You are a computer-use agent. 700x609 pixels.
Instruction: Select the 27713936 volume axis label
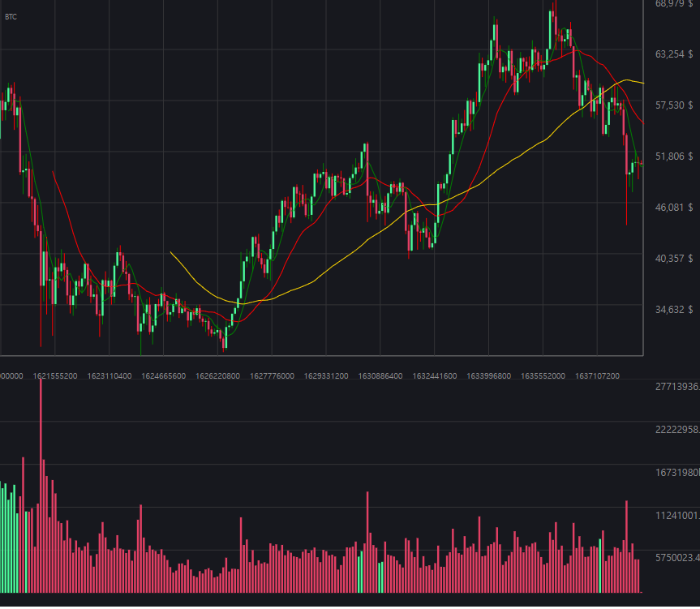coord(677,387)
